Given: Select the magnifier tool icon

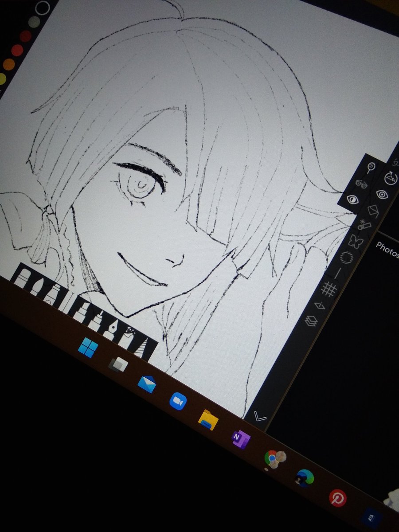Looking at the screenshot, I should point(372,168).
